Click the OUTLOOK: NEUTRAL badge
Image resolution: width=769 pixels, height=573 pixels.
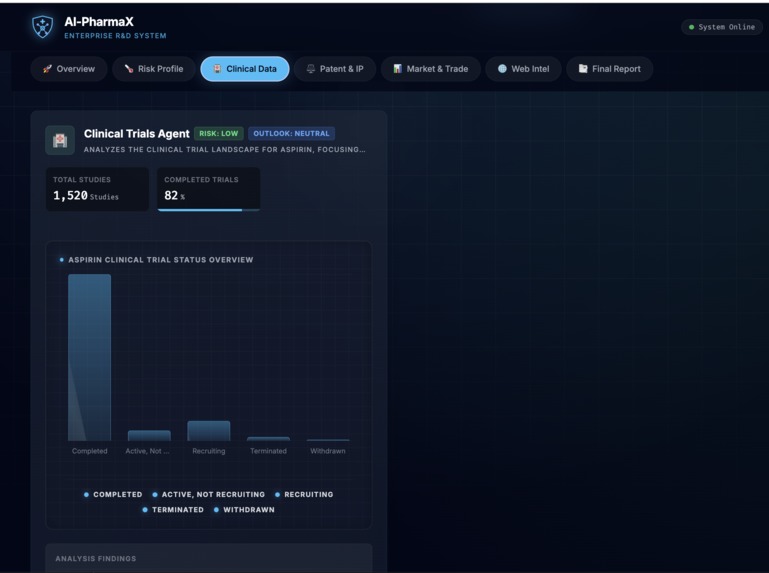(291, 133)
